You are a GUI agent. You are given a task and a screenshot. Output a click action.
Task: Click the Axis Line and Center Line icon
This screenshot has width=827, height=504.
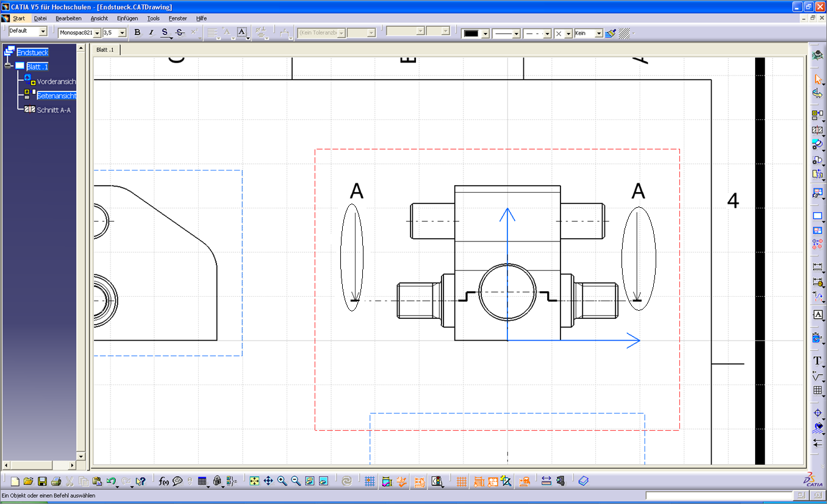818,413
